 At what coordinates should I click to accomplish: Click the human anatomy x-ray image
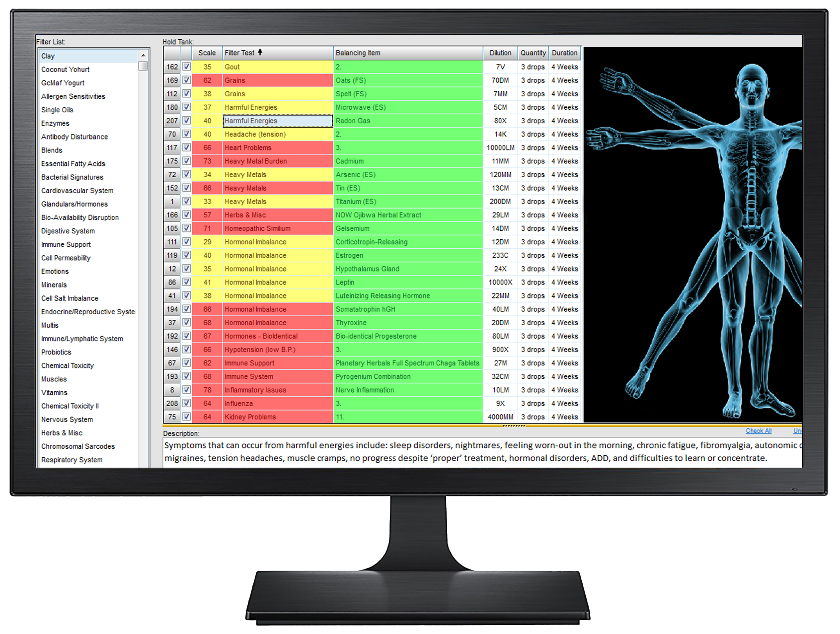click(693, 234)
